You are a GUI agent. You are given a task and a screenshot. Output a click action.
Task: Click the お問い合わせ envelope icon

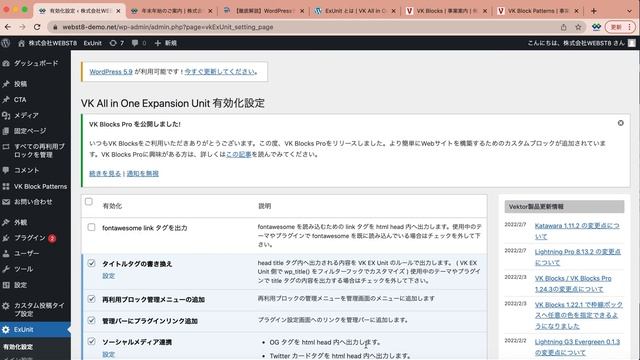pos(6,202)
